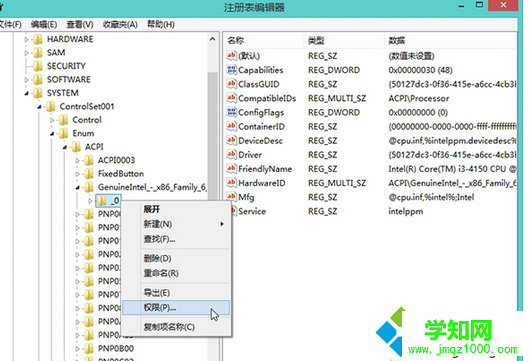
Task: Sort by the 类型 column header
Action: 344,41
